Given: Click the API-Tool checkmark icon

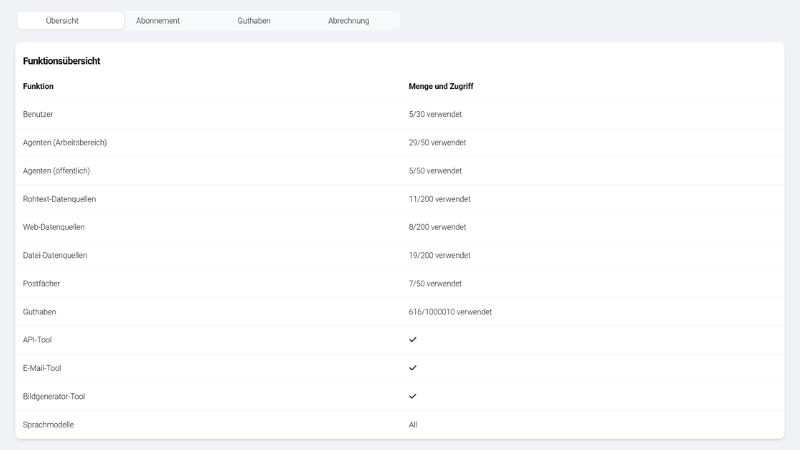Looking at the screenshot, I should tap(413, 340).
